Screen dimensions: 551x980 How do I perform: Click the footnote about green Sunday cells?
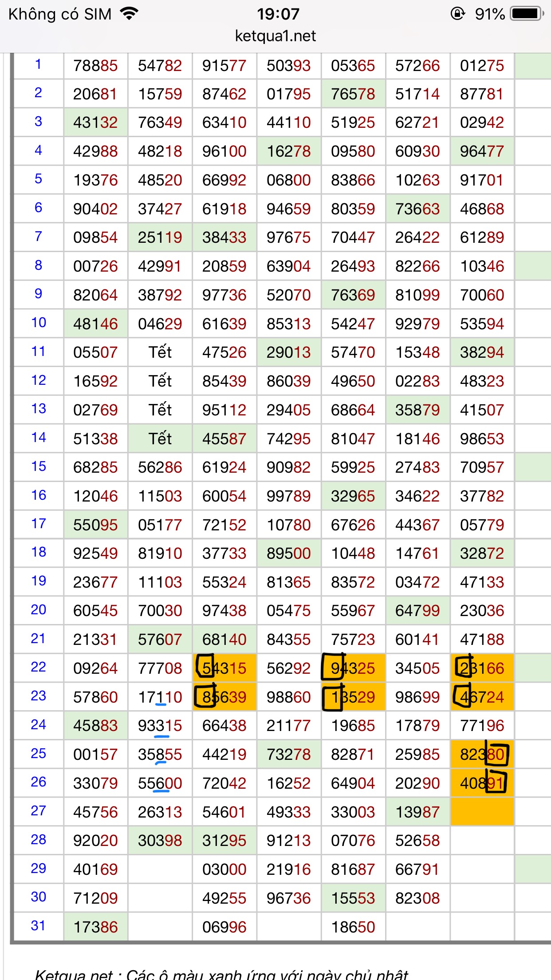point(222,974)
